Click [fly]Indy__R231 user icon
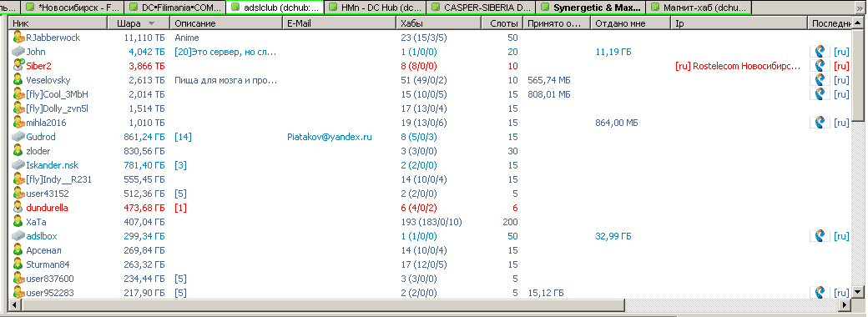Screen dimensions: 868x317 pyautogui.click(x=19, y=179)
